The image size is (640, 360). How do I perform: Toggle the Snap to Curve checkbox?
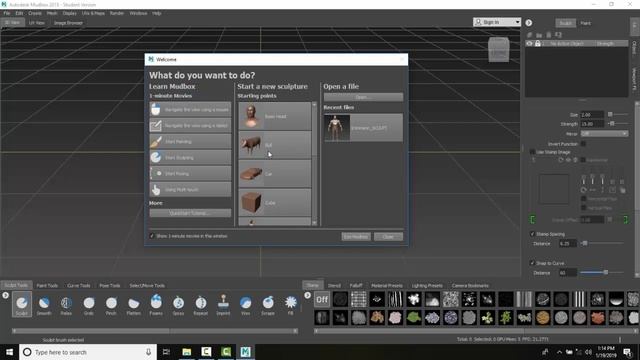point(532,263)
